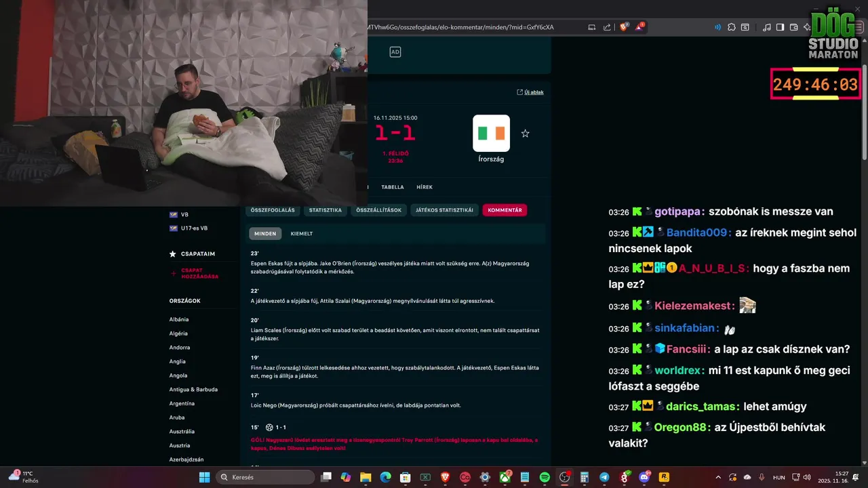This screenshot has height=488, width=868.
Task: Choose the KIEMELT commentary filter
Action: [x=302, y=233]
